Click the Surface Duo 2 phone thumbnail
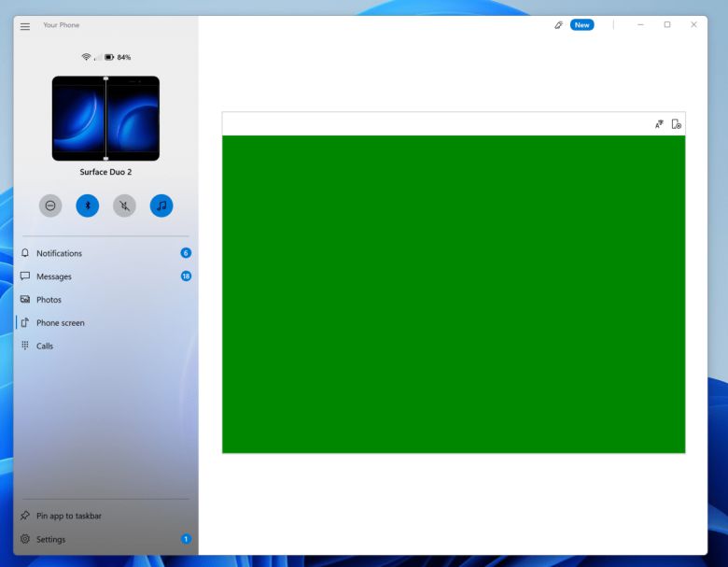The height and width of the screenshot is (567, 728). pyautogui.click(x=105, y=118)
